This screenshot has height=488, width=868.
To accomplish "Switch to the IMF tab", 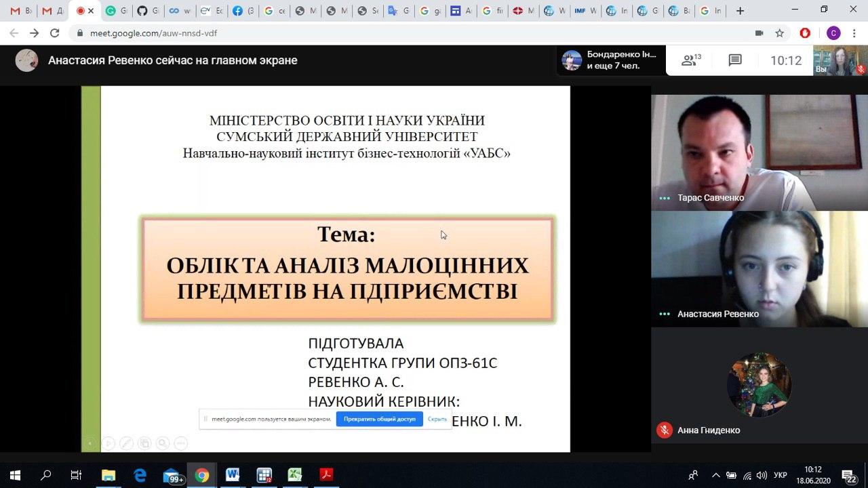I will 585,11.
